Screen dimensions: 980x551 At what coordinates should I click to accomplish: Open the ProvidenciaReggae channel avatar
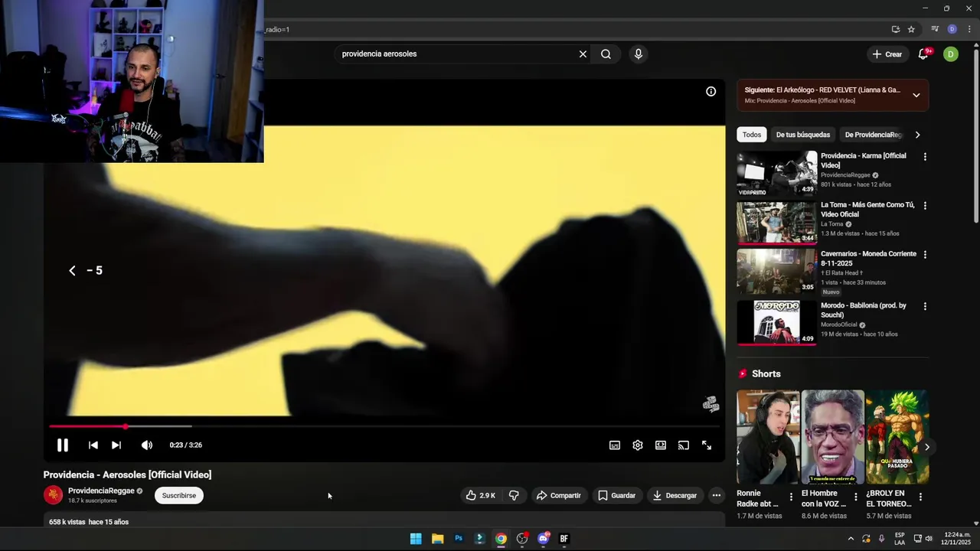click(x=53, y=495)
